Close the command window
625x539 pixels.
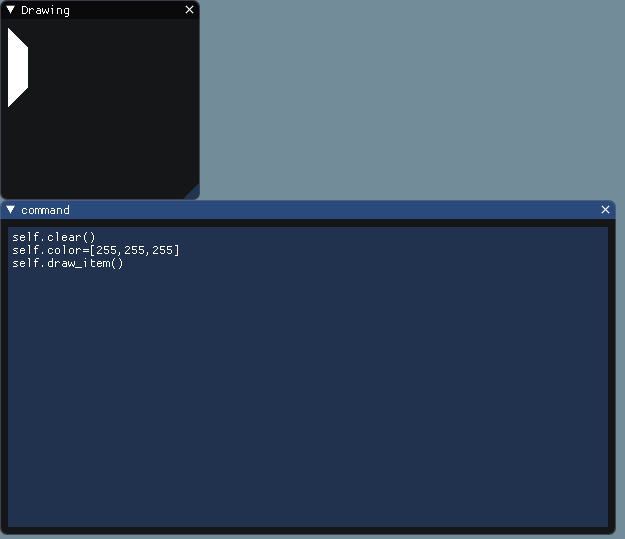pyautogui.click(x=605, y=210)
